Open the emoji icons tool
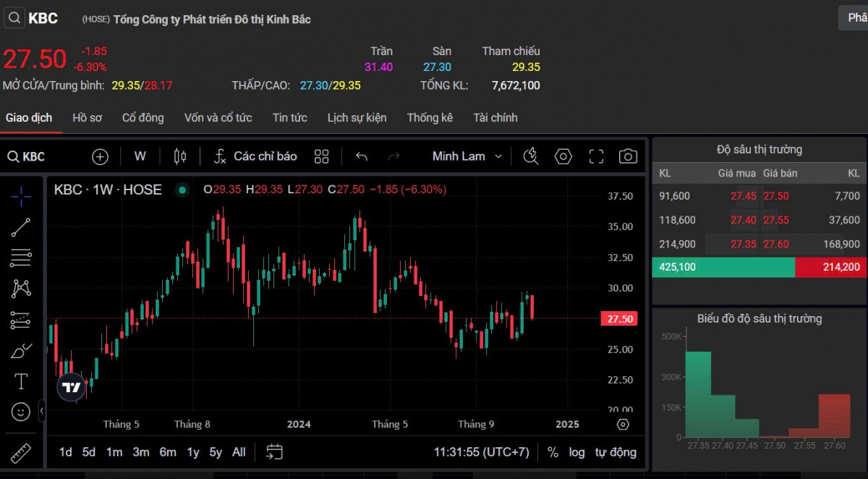Image resolution: width=868 pixels, height=479 pixels. (x=21, y=412)
